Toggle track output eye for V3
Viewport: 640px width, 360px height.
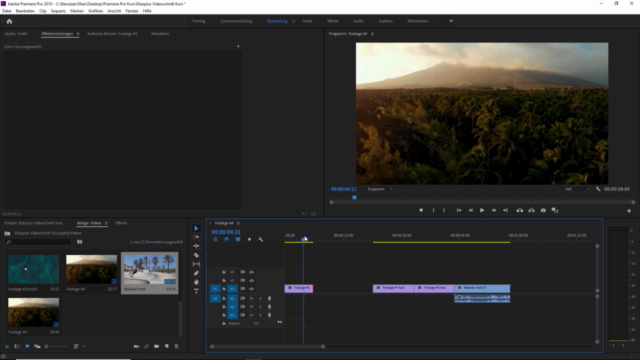[x=251, y=272]
